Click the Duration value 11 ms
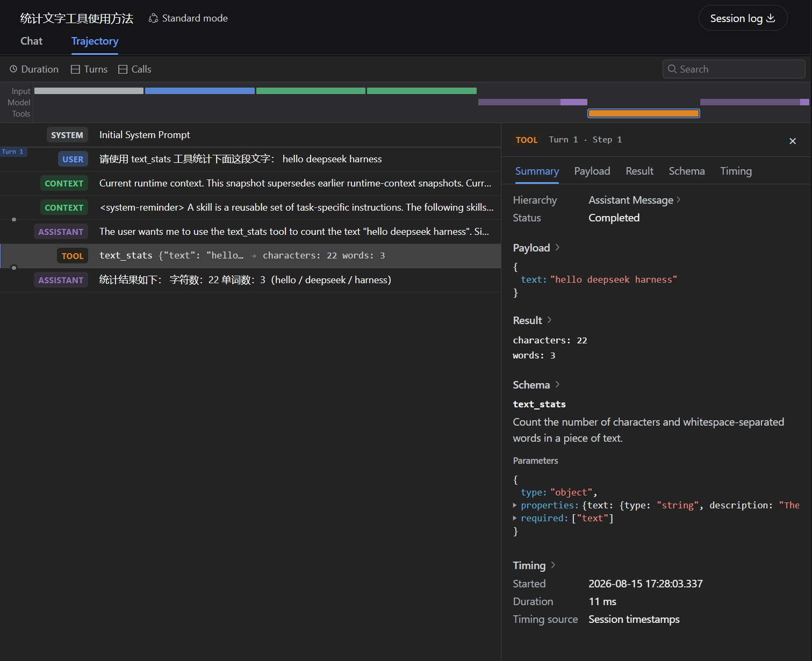The height and width of the screenshot is (661, 812). (602, 601)
